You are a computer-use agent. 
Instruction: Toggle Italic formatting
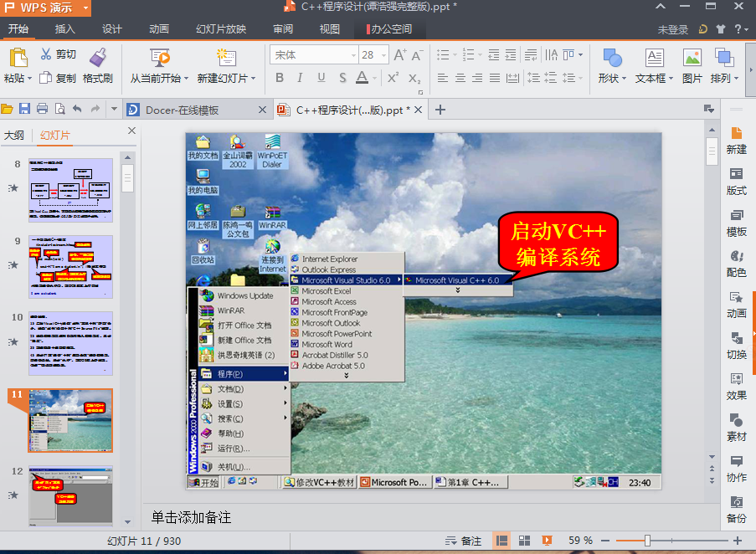[x=300, y=78]
